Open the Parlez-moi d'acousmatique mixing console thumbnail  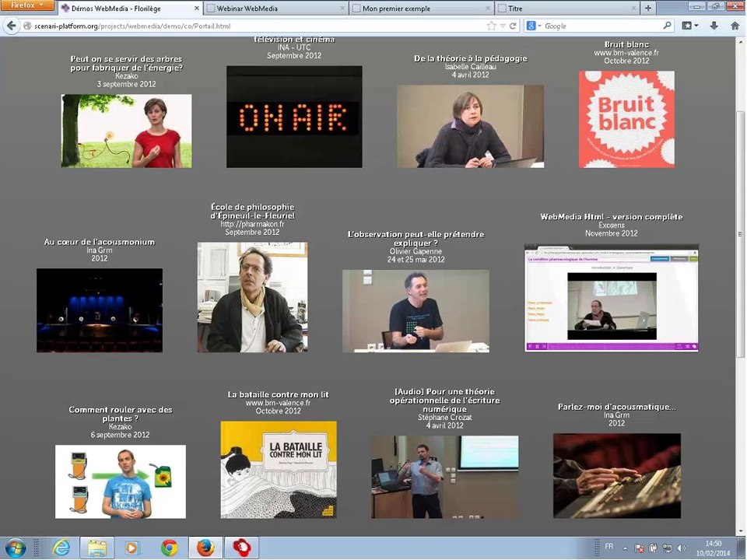(617, 476)
